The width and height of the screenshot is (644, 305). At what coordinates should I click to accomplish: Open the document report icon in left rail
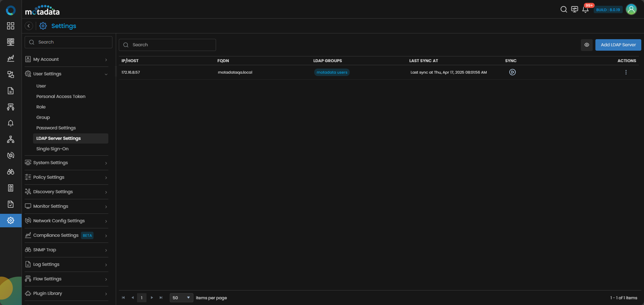coord(11,91)
